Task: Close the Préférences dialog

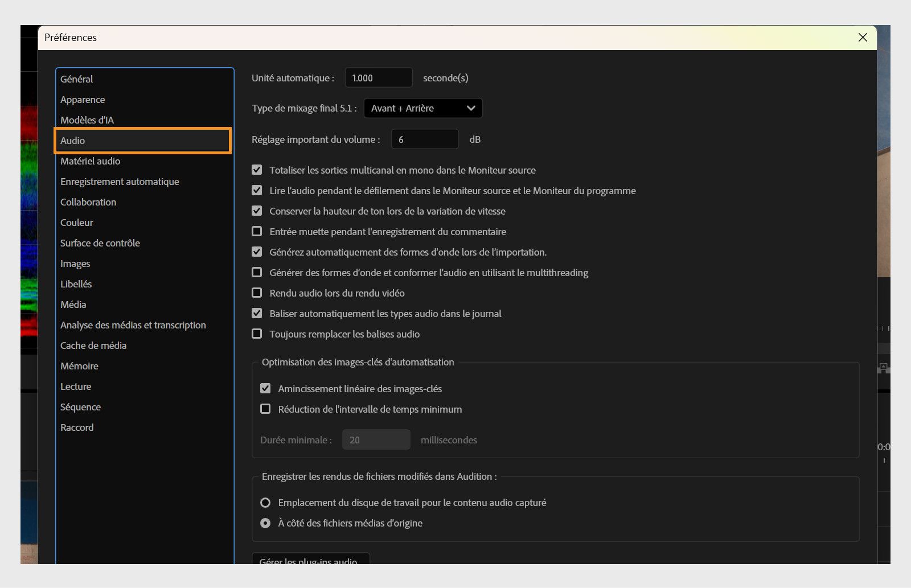Action: pos(863,38)
